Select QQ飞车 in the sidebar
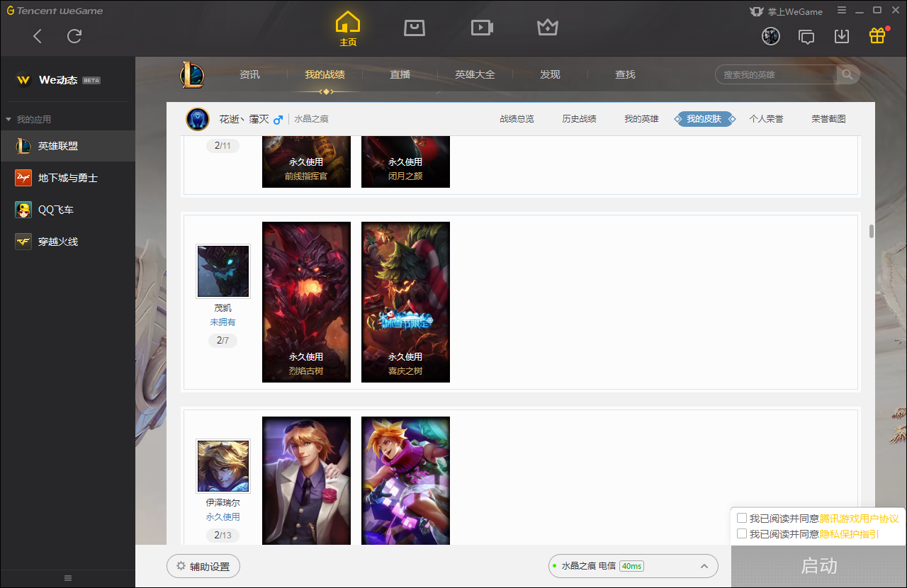The image size is (907, 588). click(x=67, y=210)
